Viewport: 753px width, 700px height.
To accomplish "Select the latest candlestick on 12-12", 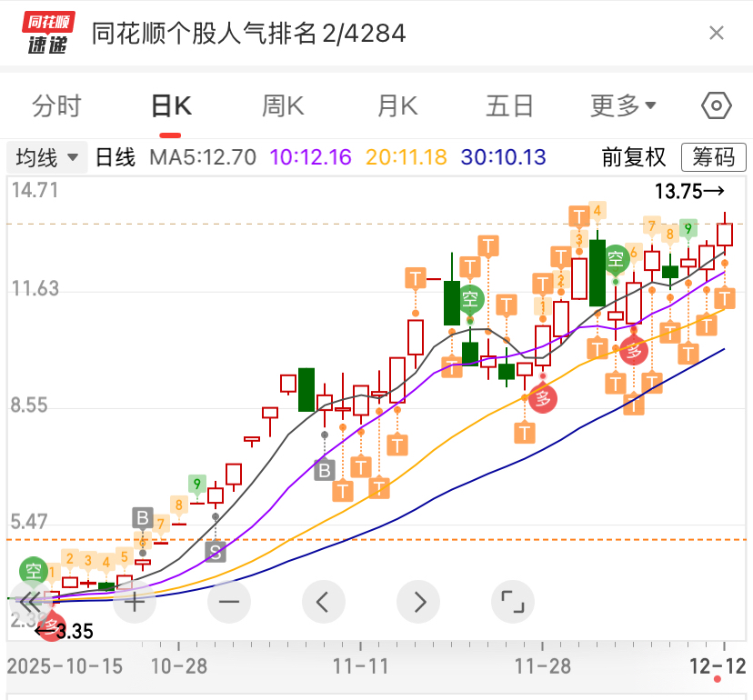I will (x=725, y=234).
